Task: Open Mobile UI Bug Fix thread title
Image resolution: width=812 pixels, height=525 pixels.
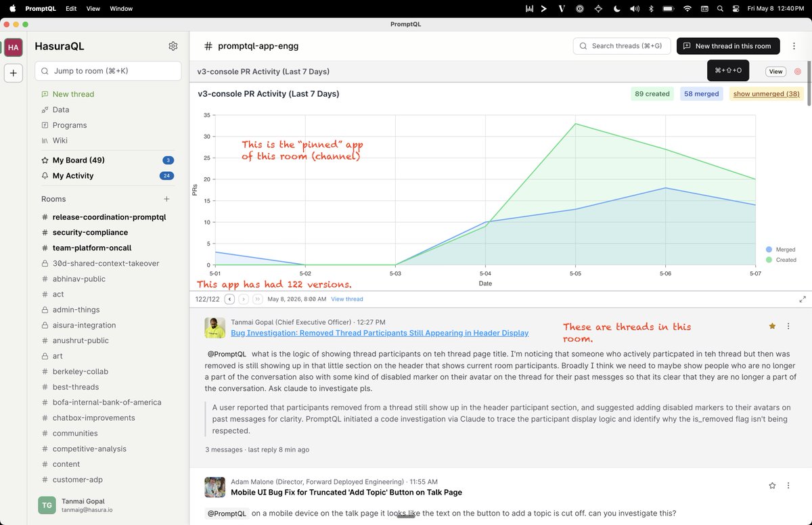Action: point(346,493)
